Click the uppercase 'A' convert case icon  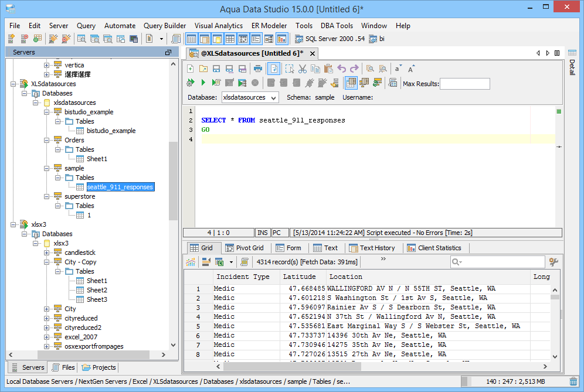411,69
